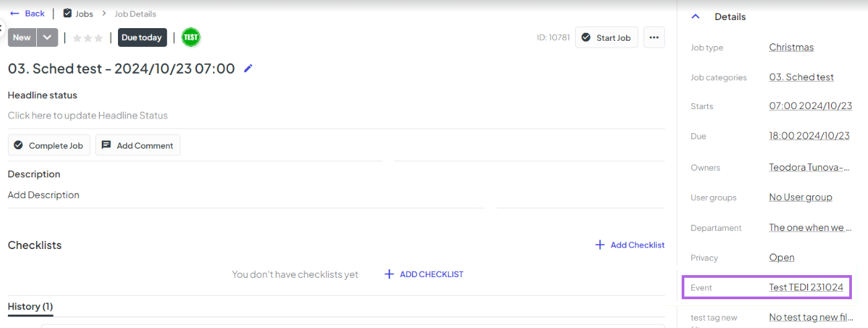Image resolution: width=868 pixels, height=328 pixels.
Task: Go to Jobs in breadcrumb
Action: coord(84,13)
